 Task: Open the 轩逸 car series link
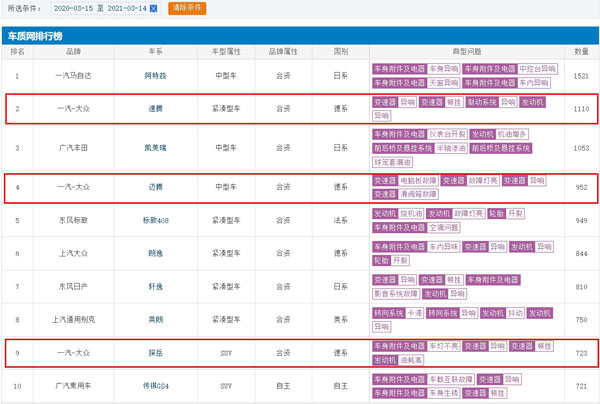(x=155, y=287)
